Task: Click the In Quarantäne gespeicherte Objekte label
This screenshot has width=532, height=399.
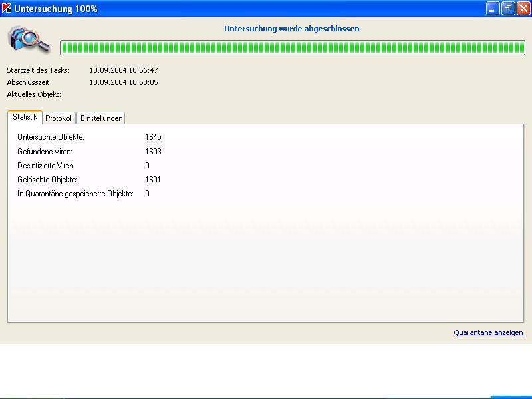Action: pyautogui.click(x=75, y=194)
